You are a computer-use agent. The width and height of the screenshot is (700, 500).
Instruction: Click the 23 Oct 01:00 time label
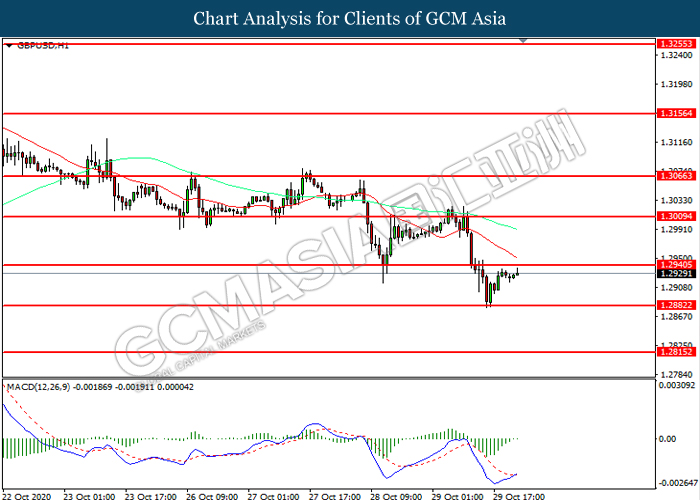point(89,496)
